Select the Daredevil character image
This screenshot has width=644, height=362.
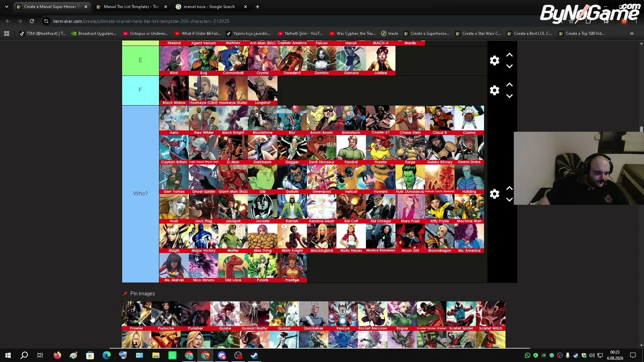[x=292, y=61]
